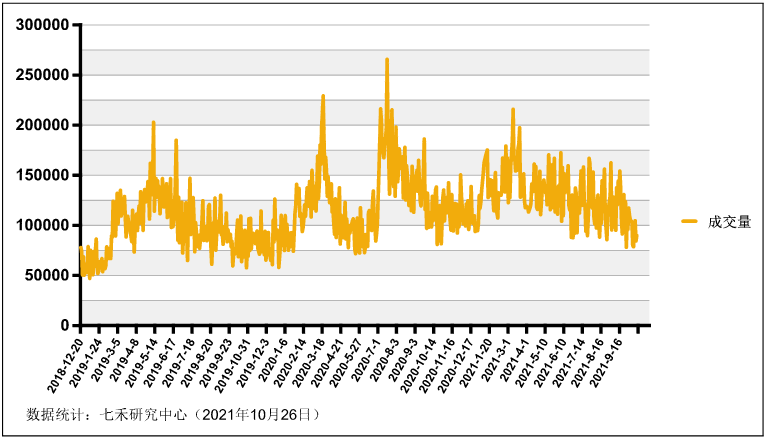The image size is (766, 439).
Task: Select the 200000 y-axis label
Action: pos(43,125)
